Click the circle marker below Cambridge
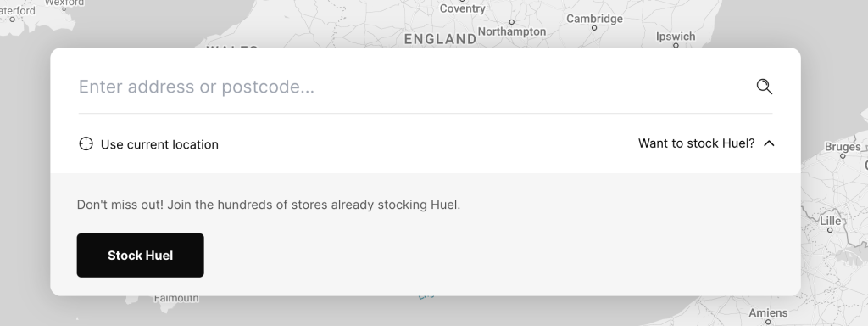Image resolution: width=868 pixels, height=326 pixels. (594, 28)
